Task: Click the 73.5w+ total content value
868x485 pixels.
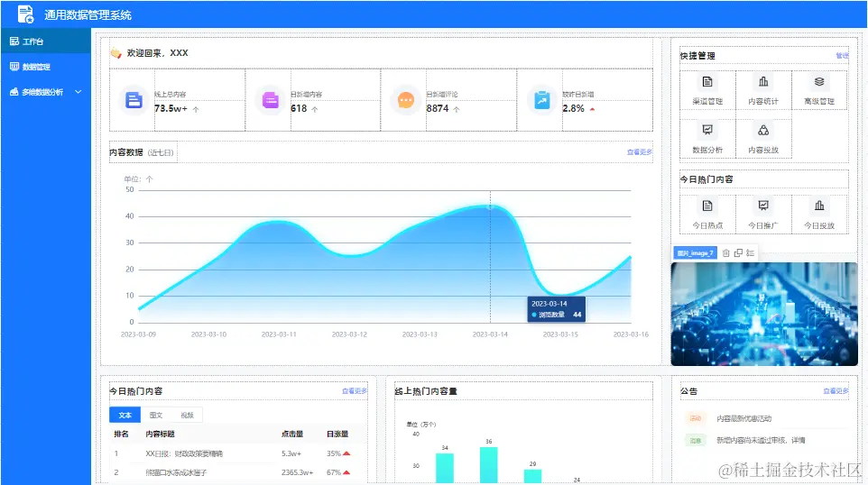Action: click(171, 108)
